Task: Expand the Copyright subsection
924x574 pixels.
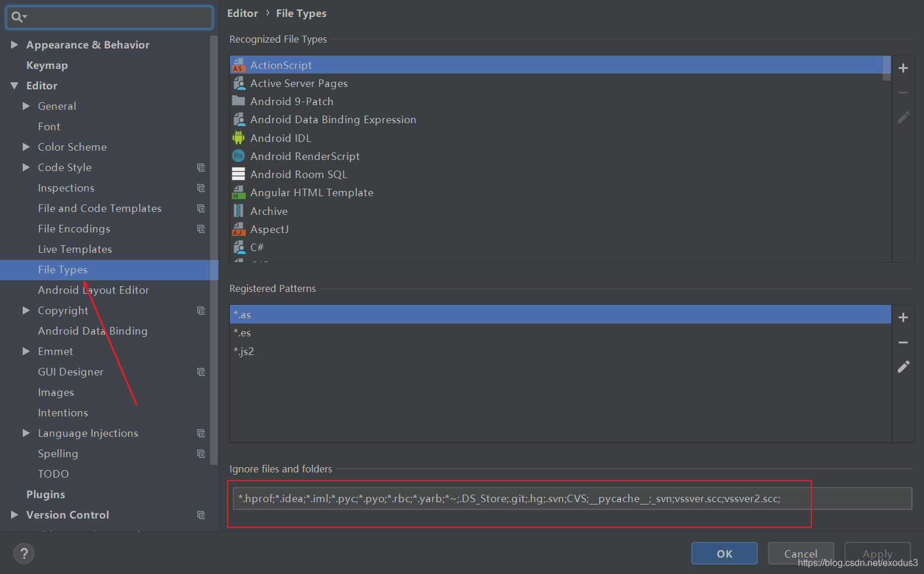Action: (x=26, y=310)
